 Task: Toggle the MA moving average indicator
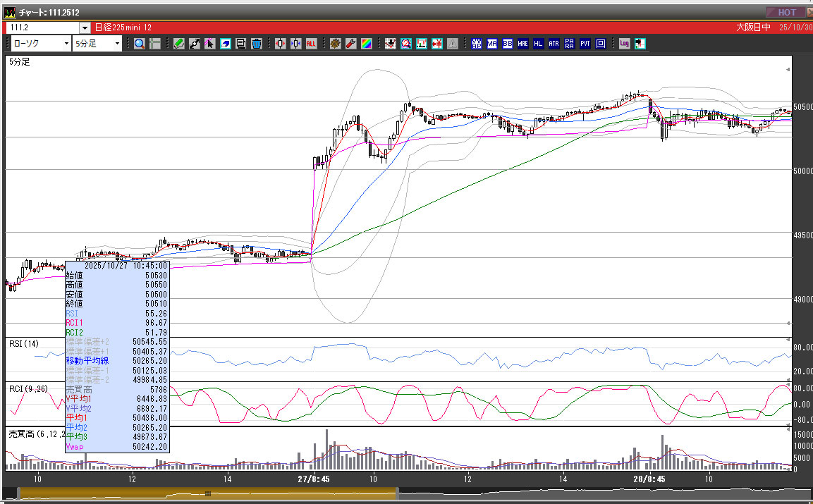[x=492, y=44]
